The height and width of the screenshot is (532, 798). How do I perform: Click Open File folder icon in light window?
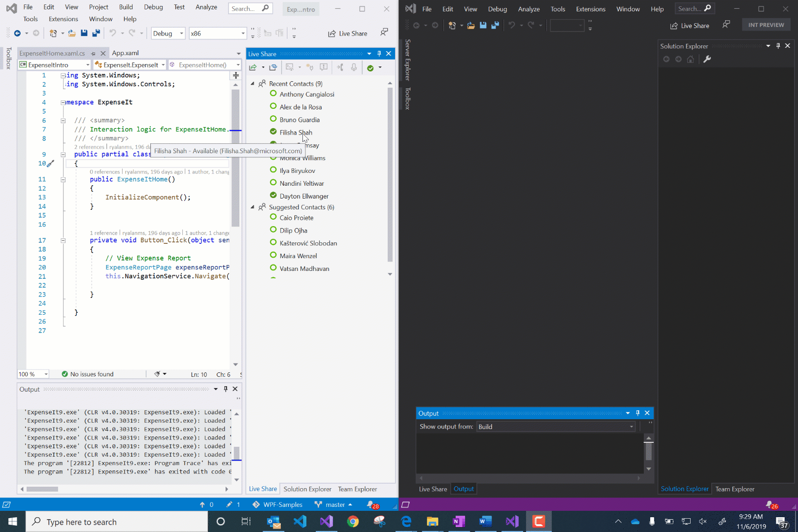[x=72, y=33]
